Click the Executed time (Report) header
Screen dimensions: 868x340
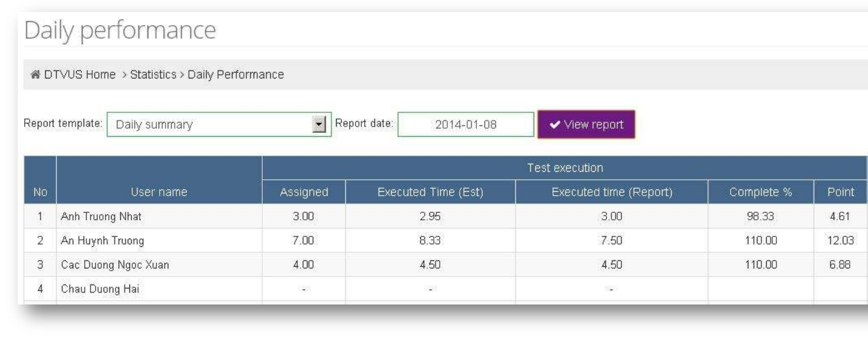coord(611,193)
